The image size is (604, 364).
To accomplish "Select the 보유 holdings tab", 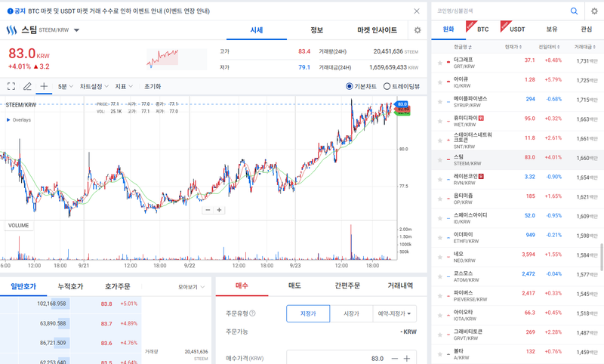I will click(552, 29).
